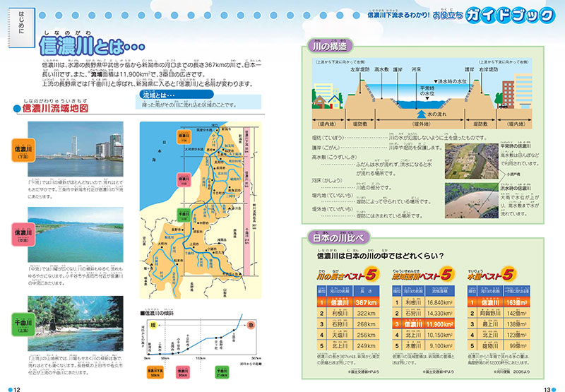
Task: Click the 日本海 sea label on map
Action: (159, 151)
